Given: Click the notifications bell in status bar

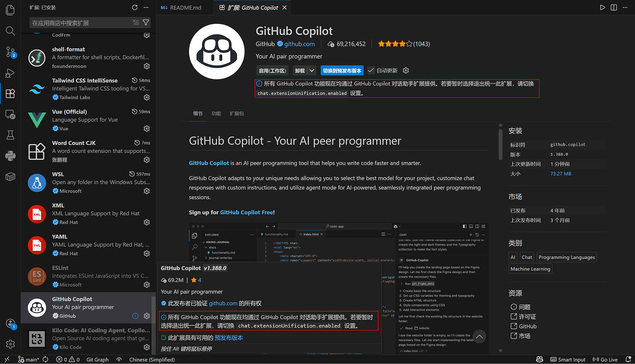Looking at the screenshot, I should pyautogui.click(x=628, y=359).
